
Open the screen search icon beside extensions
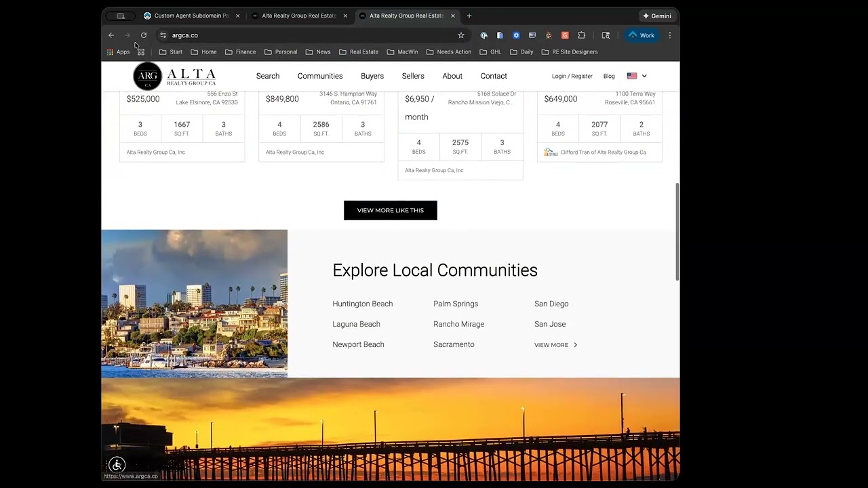[x=606, y=35]
